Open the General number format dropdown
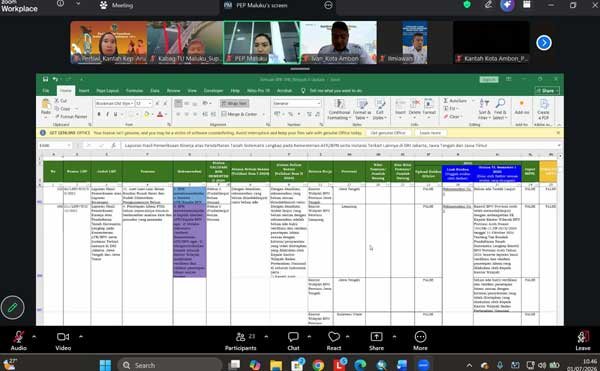 tap(297, 103)
